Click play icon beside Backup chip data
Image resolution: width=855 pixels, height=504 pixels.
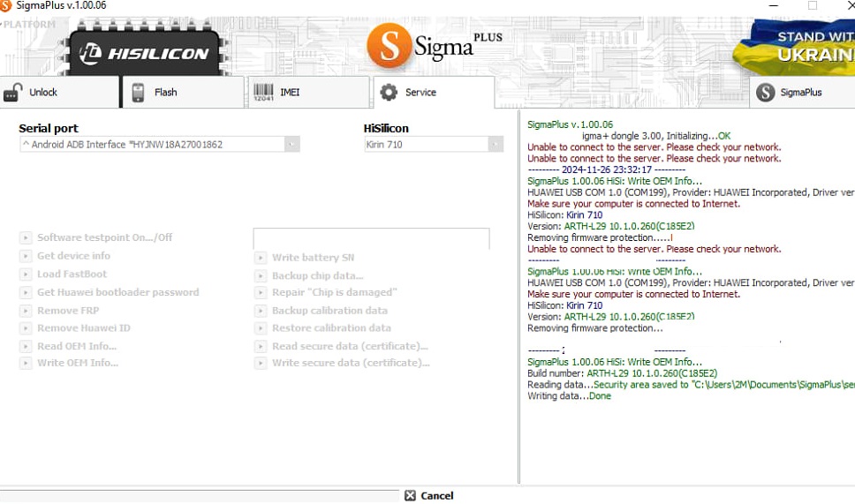(261, 276)
